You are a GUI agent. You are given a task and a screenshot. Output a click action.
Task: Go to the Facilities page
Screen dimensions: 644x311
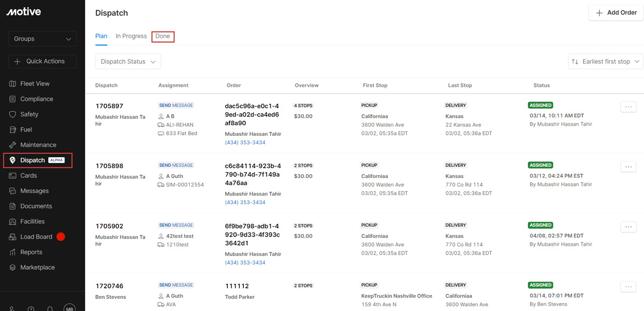(32, 221)
